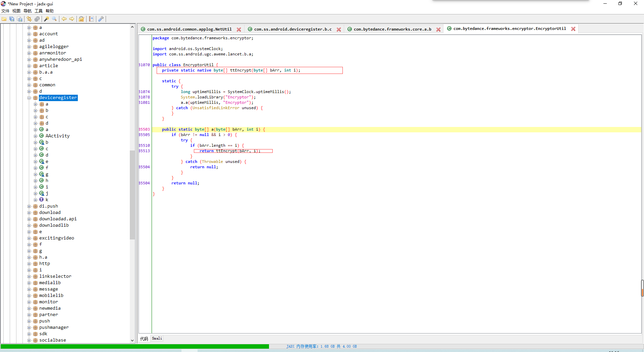This screenshot has height=352, width=644.
Task: Open the 文件 menu
Action: [x=5, y=11]
